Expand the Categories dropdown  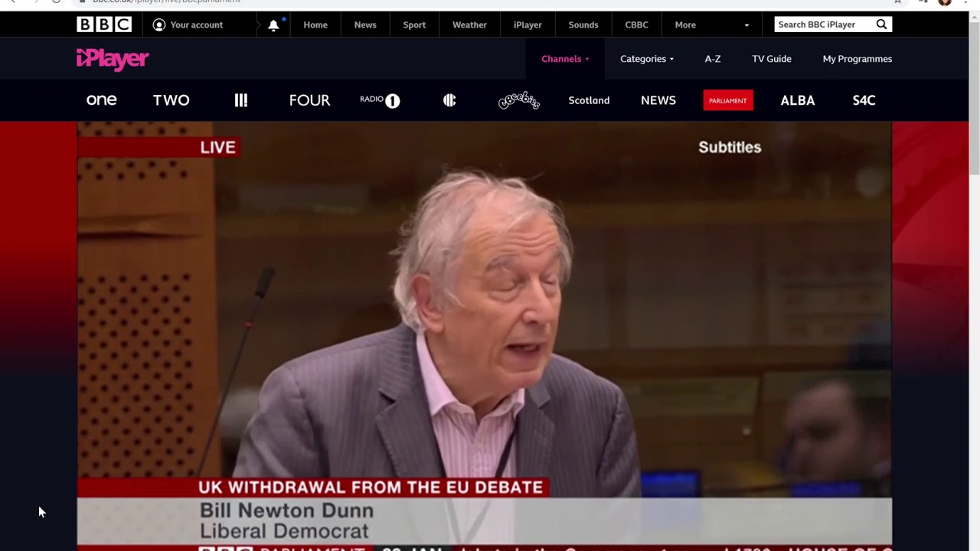pyautogui.click(x=647, y=59)
